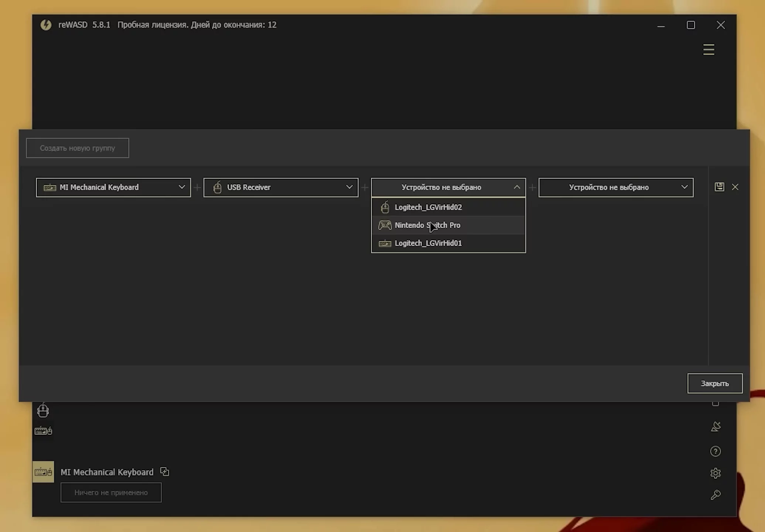Click the keyboard-mouse group icon above MI Keyboard
Viewport: 765px width, 532px height.
(43, 431)
